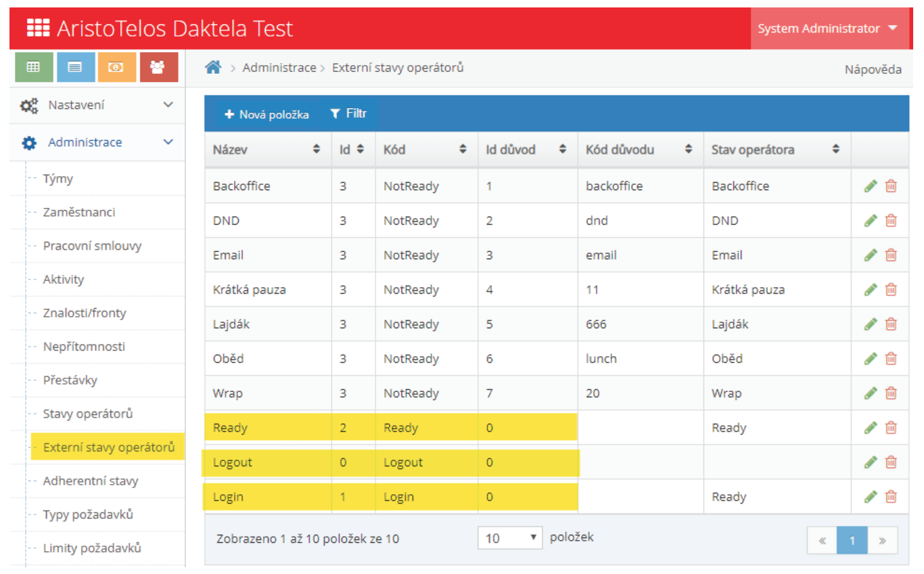924x574 pixels.
Task: Click the blue list module icon
Action: point(75,67)
